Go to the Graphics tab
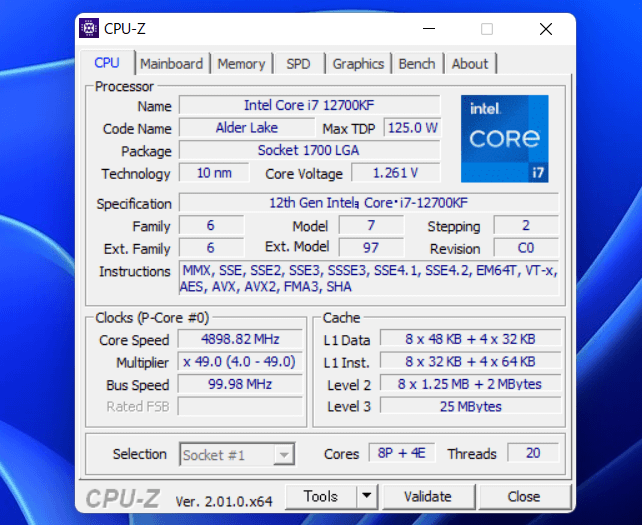This screenshot has height=525, width=642. 358,64
